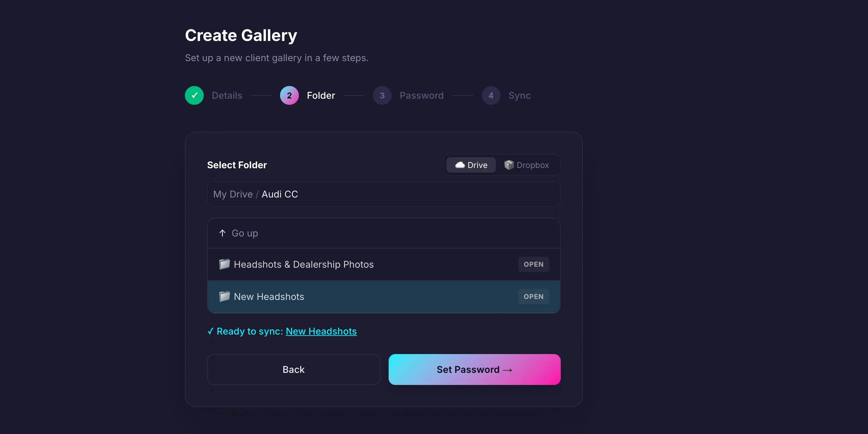The width and height of the screenshot is (868, 434).
Task: Select the Password step label
Action: tap(421, 96)
